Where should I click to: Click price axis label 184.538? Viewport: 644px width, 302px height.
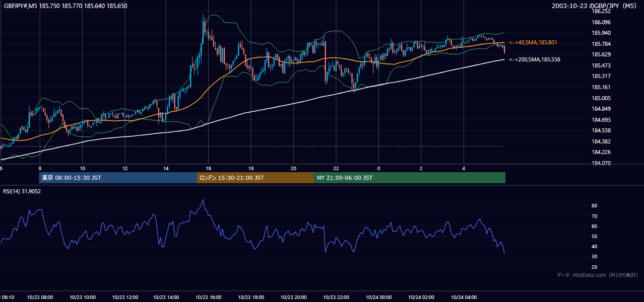601,131
